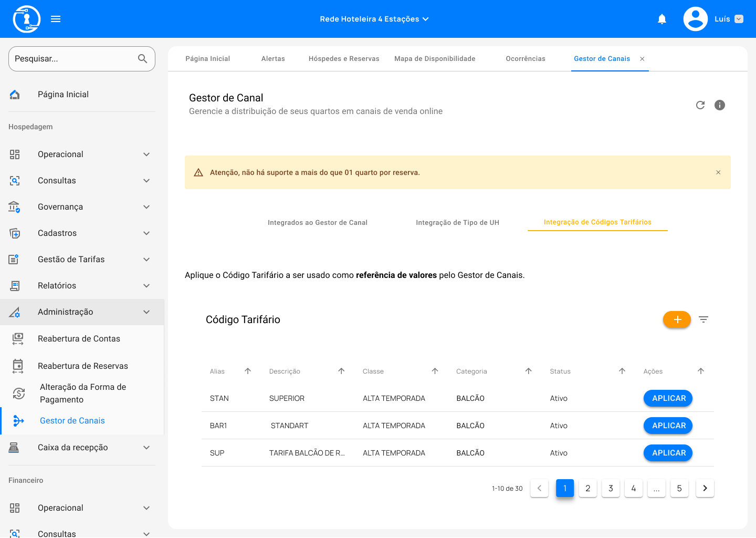Screen dimensions: 756x538
Task: Click the hamburger menu icon
Action: pyautogui.click(x=56, y=19)
